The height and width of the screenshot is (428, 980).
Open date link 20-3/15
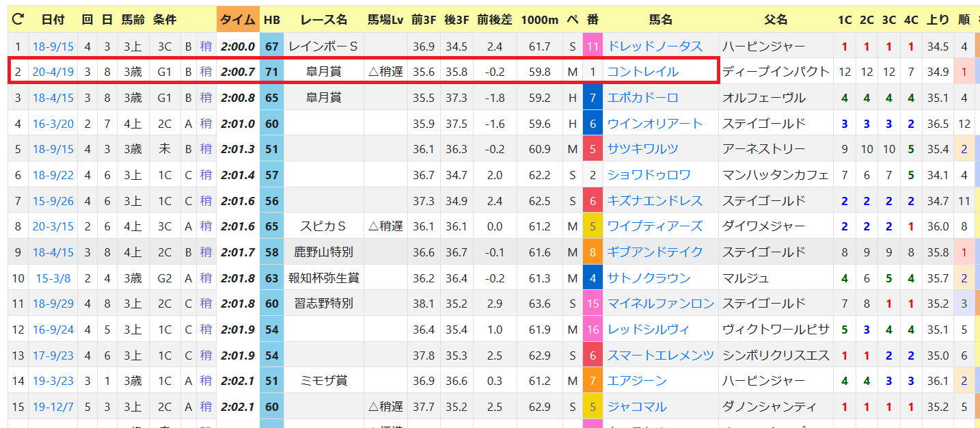tap(53, 226)
